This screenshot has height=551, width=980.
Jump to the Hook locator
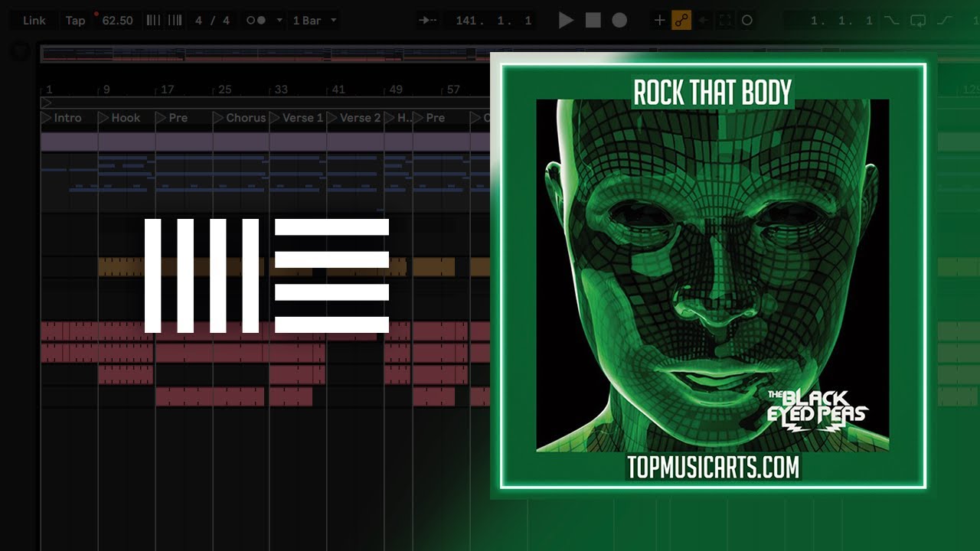[x=119, y=118]
